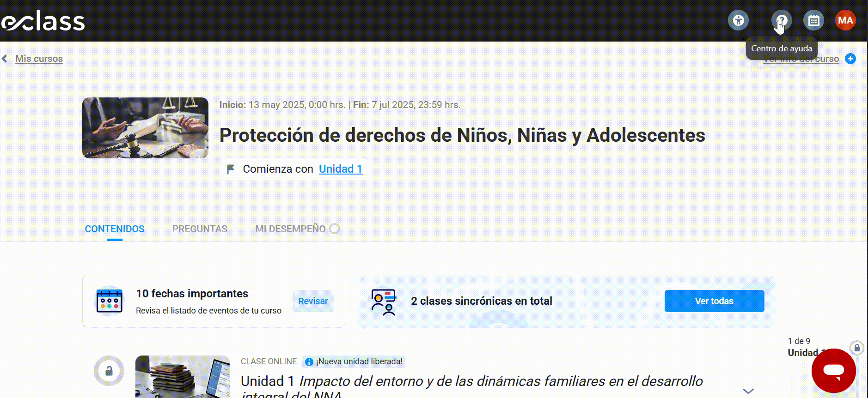This screenshot has width=868, height=398.
Task: Follow the Unidad 1 link
Action: click(x=341, y=169)
